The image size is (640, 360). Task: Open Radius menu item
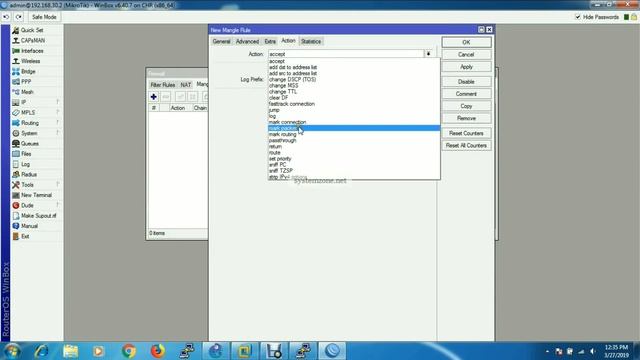pyautogui.click(x=29, y=174)
